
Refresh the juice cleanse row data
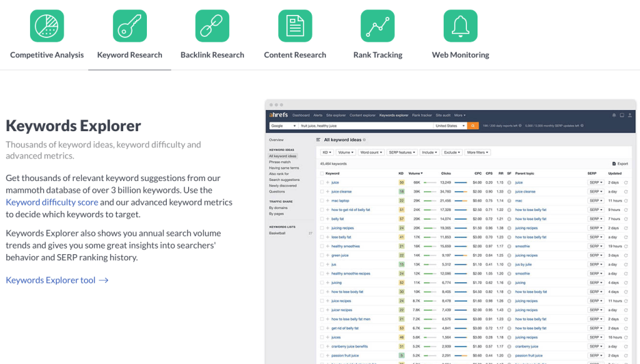pos(626,192)
